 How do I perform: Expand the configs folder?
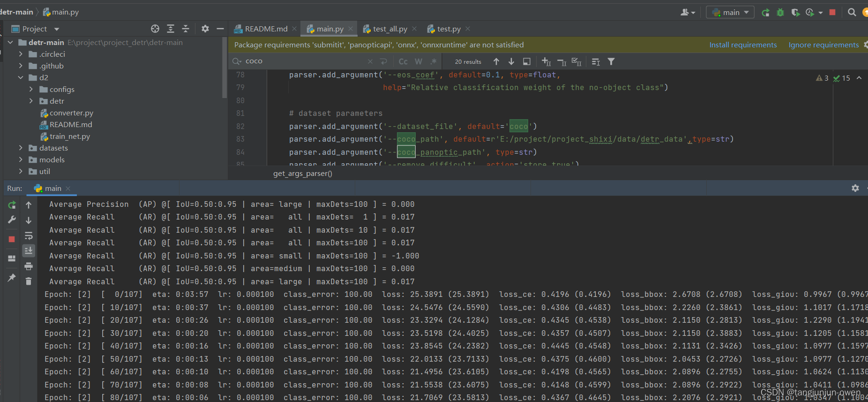pos(31,90)
